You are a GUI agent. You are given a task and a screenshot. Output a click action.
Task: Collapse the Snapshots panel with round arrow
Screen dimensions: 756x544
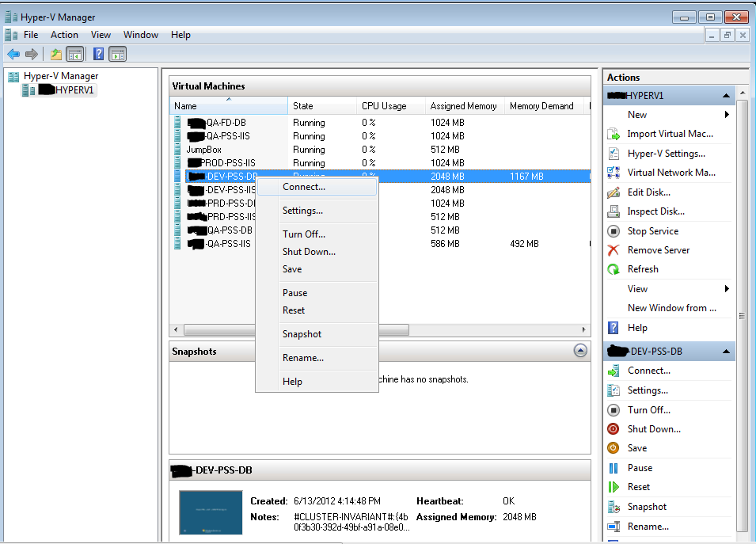(x=580, y=351)
